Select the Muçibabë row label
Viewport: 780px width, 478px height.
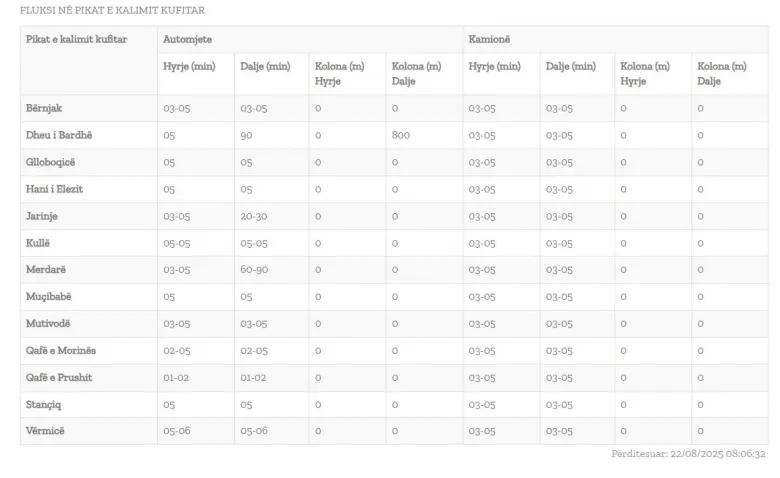[49, 297]
